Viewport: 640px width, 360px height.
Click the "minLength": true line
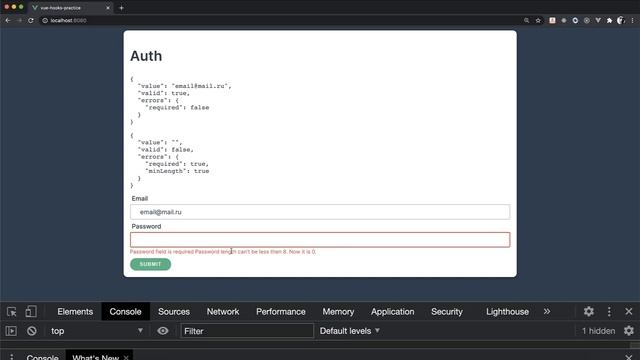[177, 171]
